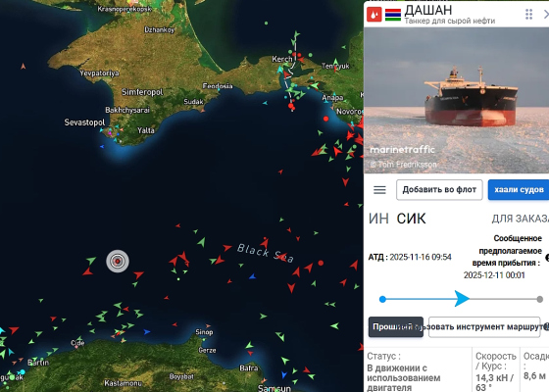Click the blue vessel arrow north of Sinop
Viewport: 549px width, 392px height.
(252, 276)
